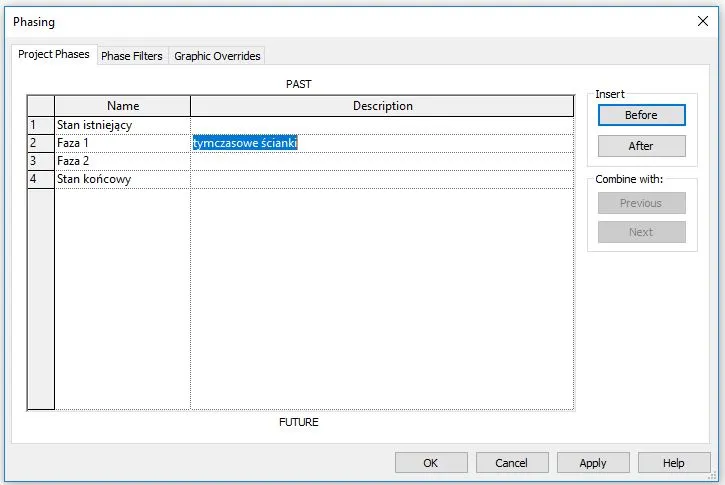Click the Insert Before button
The width and height of the screenshot is (725, 485).
pos(641,115)
